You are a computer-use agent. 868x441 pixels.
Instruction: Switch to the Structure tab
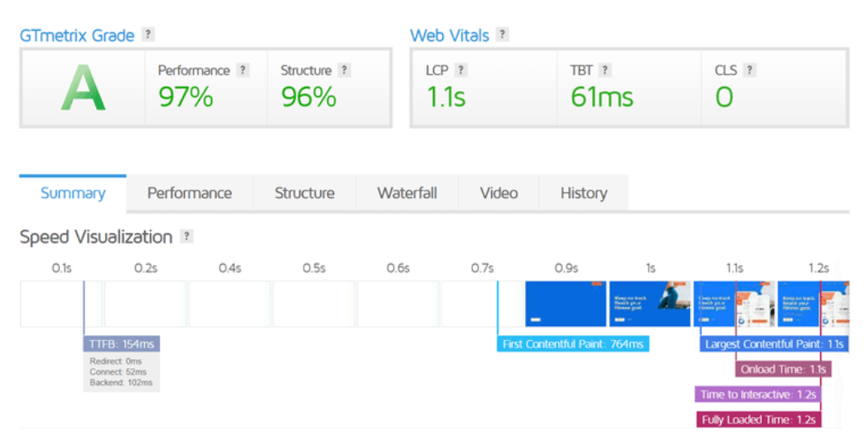[x=305, y=193]
